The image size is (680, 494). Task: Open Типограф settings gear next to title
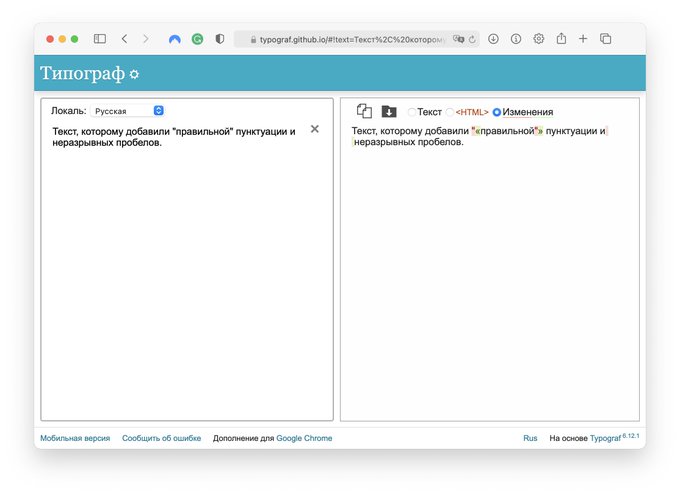(x=134, y=74)
